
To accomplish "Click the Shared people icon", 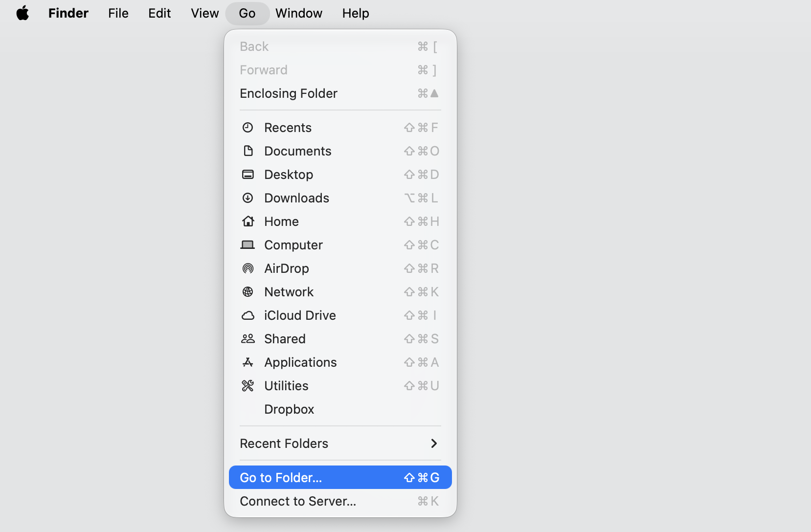I will click(248, 339).
